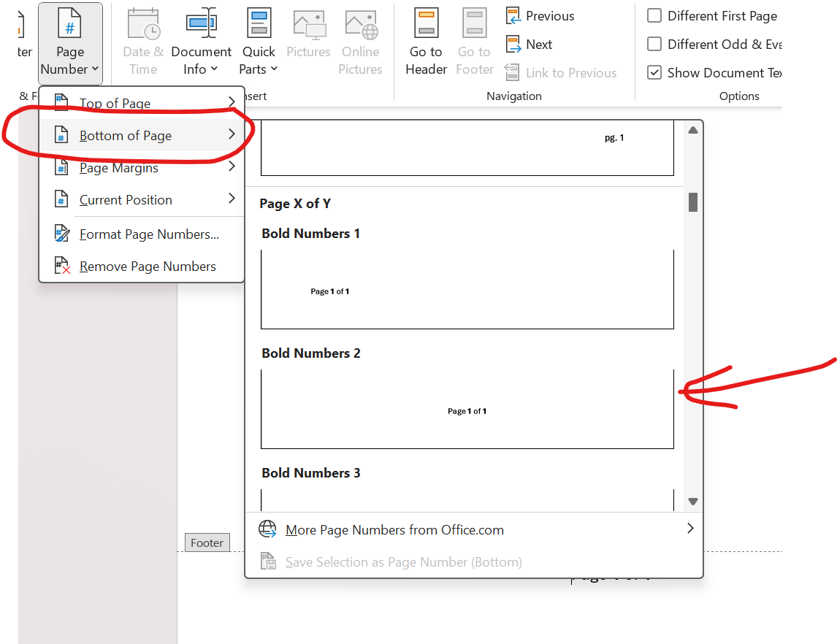
Task: Open the Page Number gallery
Action: pyautogui.click(x=69, y=40)
